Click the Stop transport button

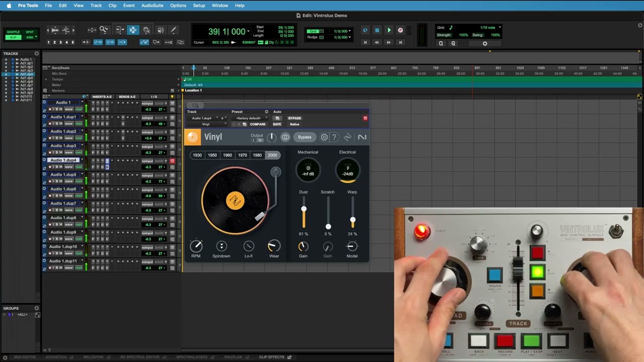pos(377,30)
